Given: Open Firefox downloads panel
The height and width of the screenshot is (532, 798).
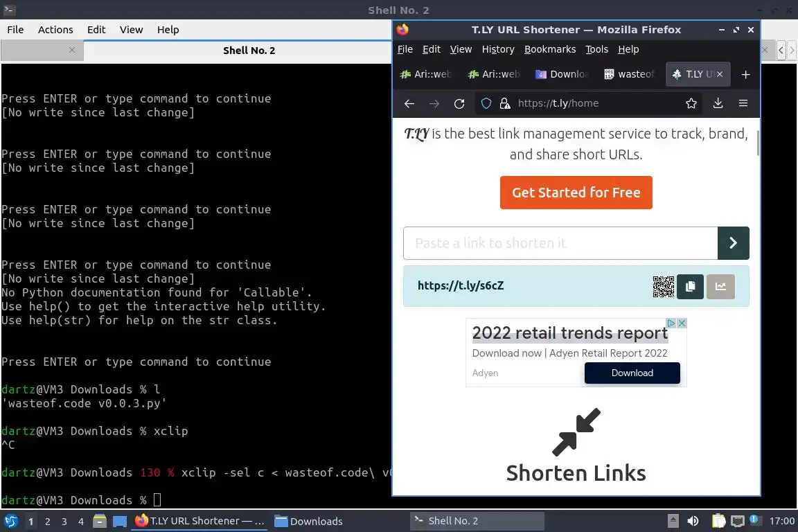Looking at the screenshot, I should click(x=718, y=103).
